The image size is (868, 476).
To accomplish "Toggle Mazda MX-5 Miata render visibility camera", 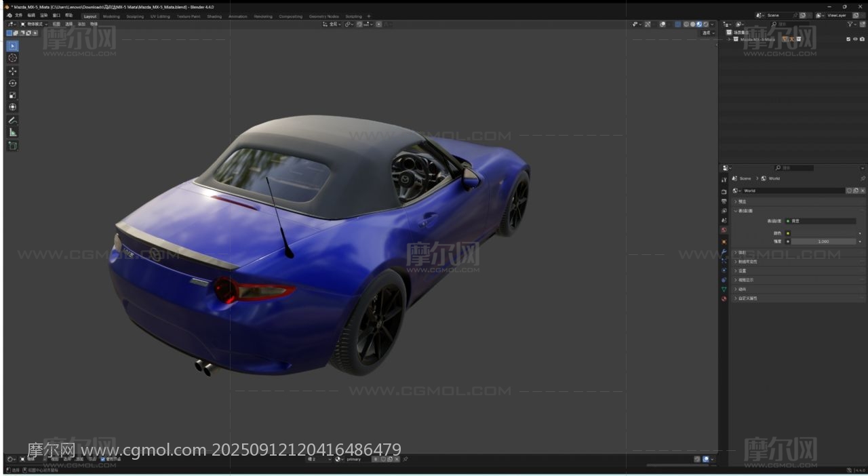I will 862,39.
